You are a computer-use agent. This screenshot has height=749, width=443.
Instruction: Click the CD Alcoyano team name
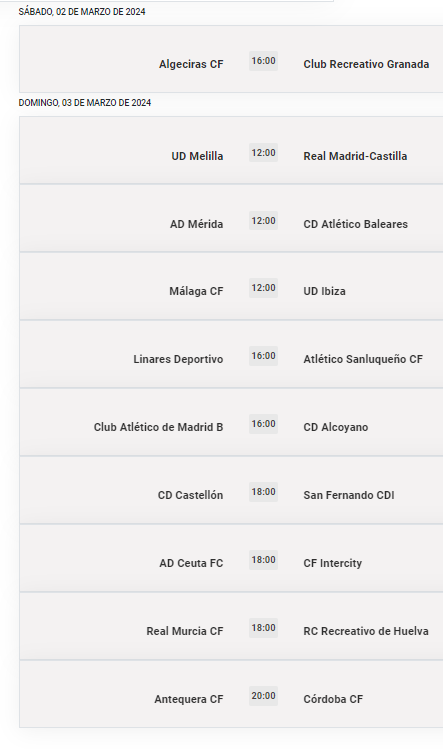(335, 427)
